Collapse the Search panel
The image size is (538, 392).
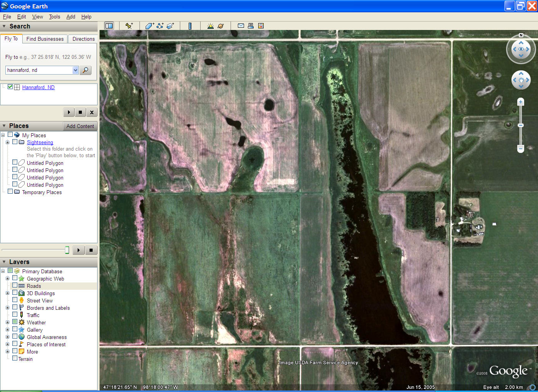4,27
